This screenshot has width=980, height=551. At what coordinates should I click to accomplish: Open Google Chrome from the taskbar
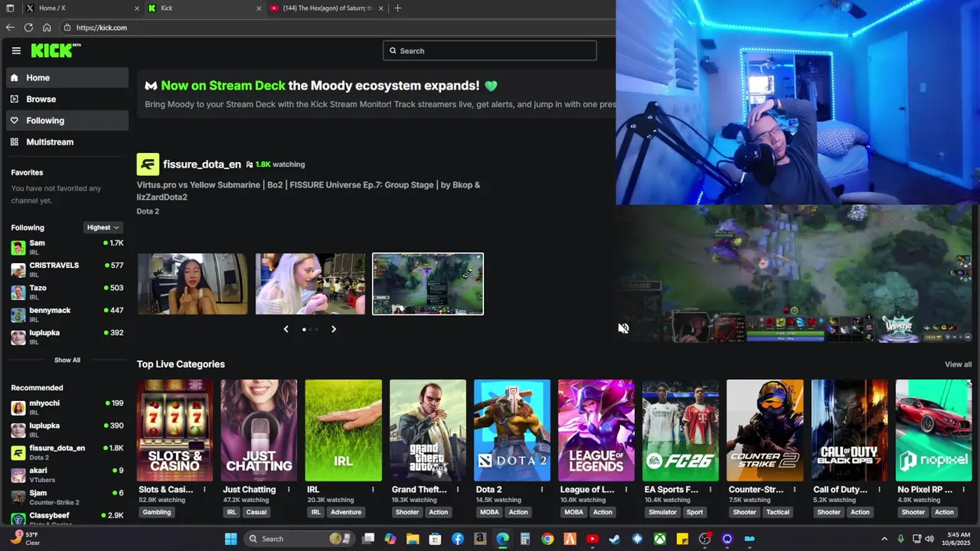coord(547,539)
